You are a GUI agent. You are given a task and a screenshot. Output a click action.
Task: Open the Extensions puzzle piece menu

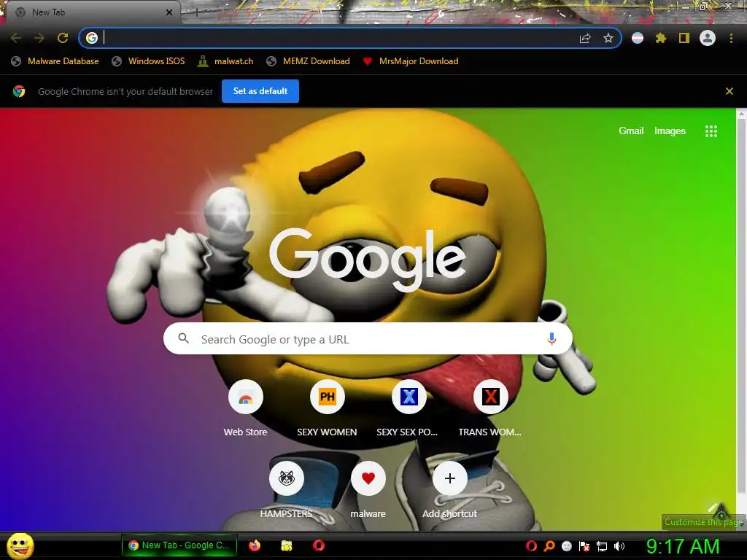tap(660, 38)
